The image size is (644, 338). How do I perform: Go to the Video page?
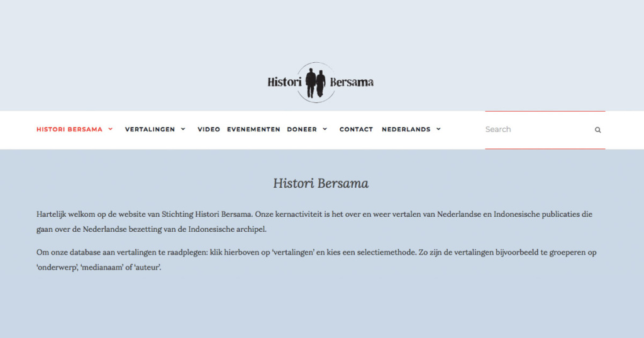tap(209, 129)
